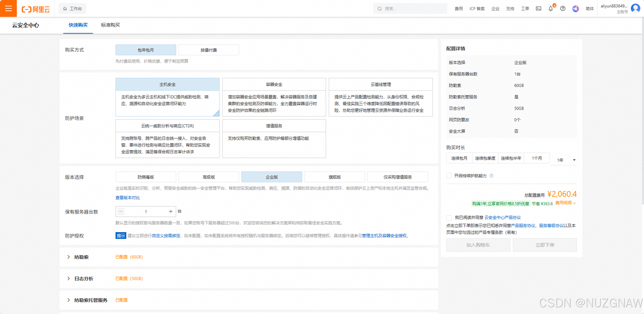Screen dimensions: 644x314
Task: Choose the 高级版 edition
Action: 209,177
